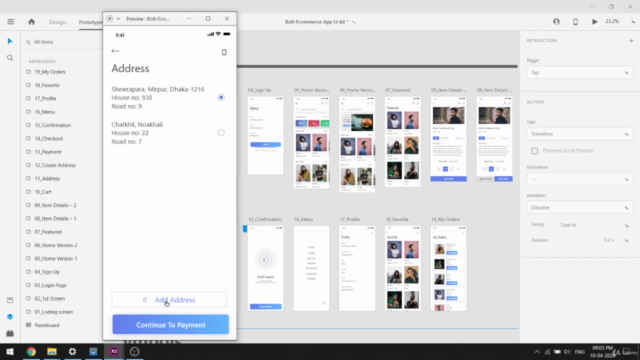This screenshot has height=360, width=640.
Task: Click the 04_Sign Up artboard thumbnail
Action: [x=265, y=136]
